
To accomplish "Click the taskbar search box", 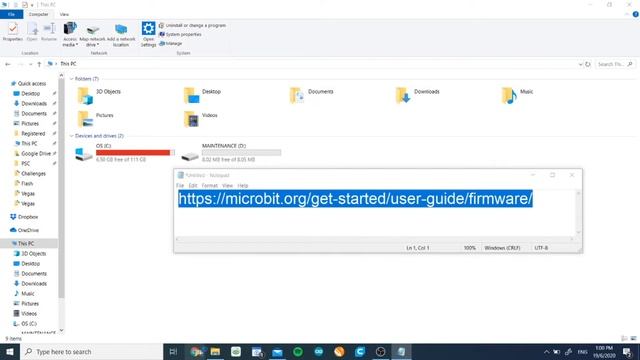I will point(91,351).
